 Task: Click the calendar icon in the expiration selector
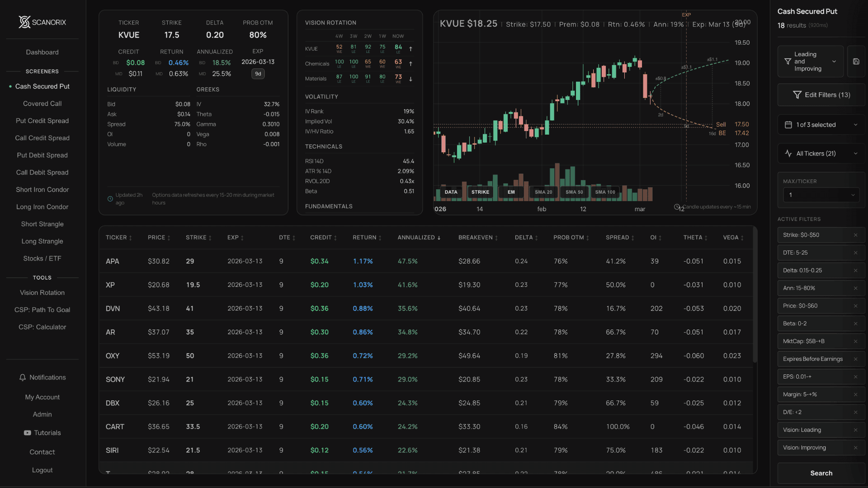(789, 124)
